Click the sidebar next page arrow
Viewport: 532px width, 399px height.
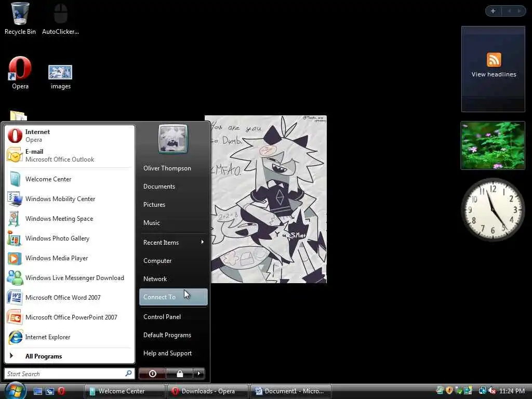click(519, 11)
